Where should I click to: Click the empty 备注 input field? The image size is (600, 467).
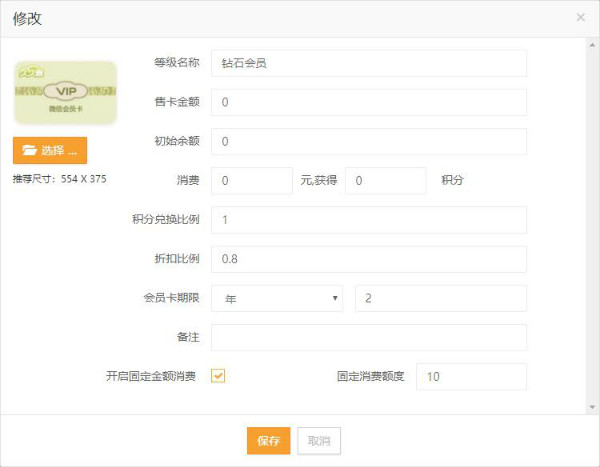click(x=368, y=337)
